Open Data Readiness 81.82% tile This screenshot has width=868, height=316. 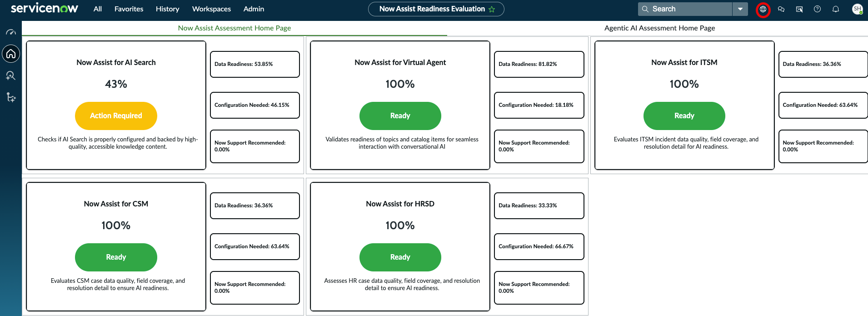point(539,64)
